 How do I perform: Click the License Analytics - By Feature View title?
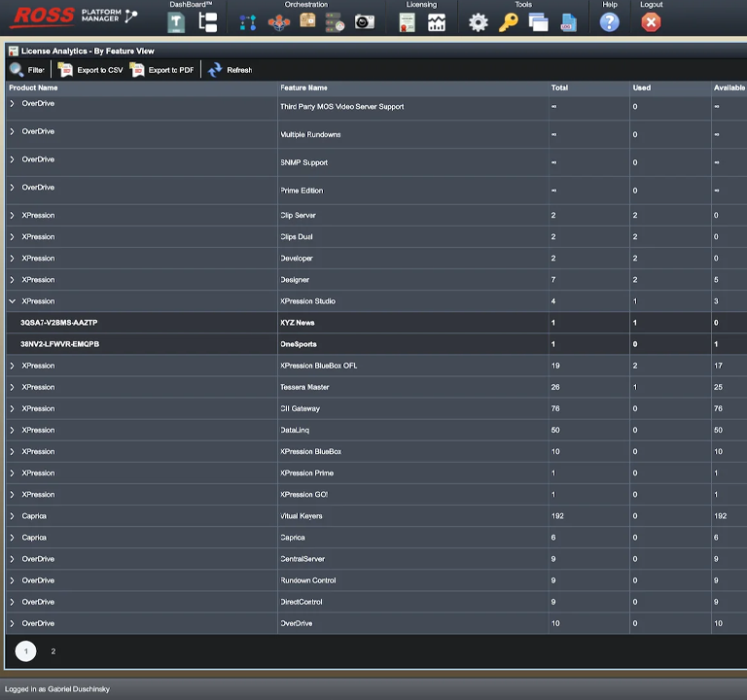tap(88, 51)
